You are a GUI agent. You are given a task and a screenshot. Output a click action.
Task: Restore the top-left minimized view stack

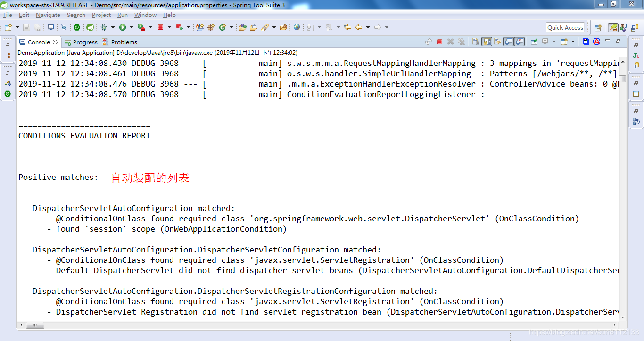coord(8,45)
